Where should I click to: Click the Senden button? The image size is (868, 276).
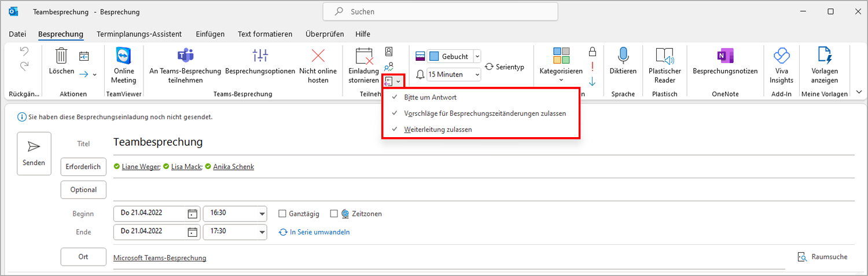tap(34, 153)
